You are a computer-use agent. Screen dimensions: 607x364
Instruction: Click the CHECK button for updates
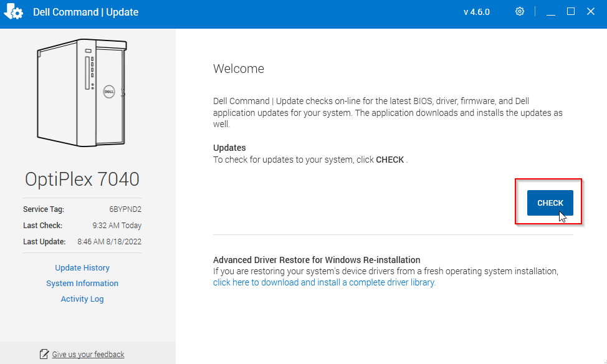pos(550,203)
